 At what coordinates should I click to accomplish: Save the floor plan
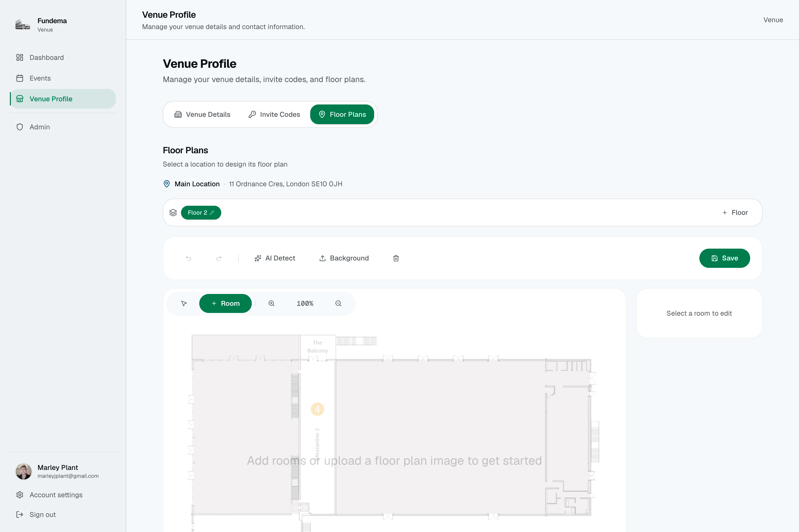[724, 258]
